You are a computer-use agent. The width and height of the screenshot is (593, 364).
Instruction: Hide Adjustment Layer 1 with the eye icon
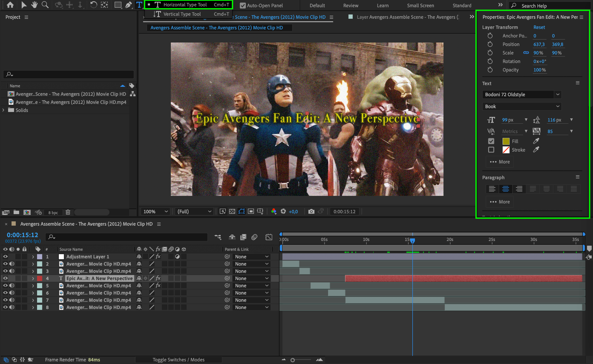coord(5,257)
